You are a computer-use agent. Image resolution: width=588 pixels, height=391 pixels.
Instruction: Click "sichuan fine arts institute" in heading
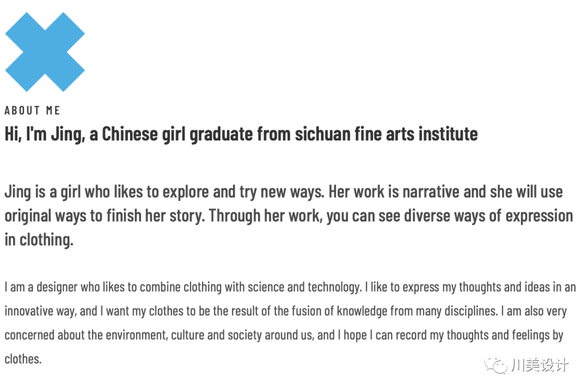386,134
